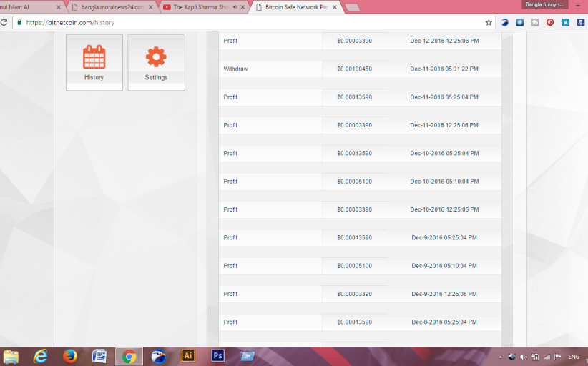Open the Settings gear tile
This screenshot has height=366, width=588.
(x=156, y=61)
